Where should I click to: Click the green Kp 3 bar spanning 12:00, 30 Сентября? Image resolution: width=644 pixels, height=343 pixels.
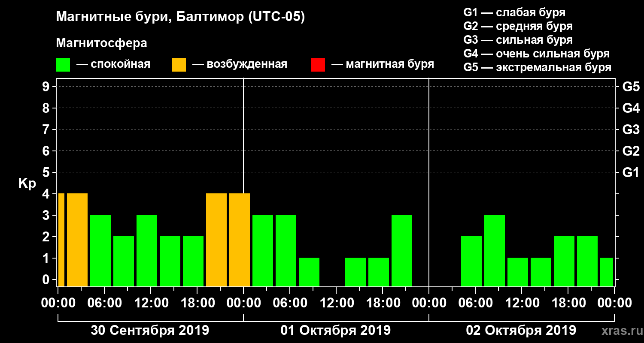(147, 250)
